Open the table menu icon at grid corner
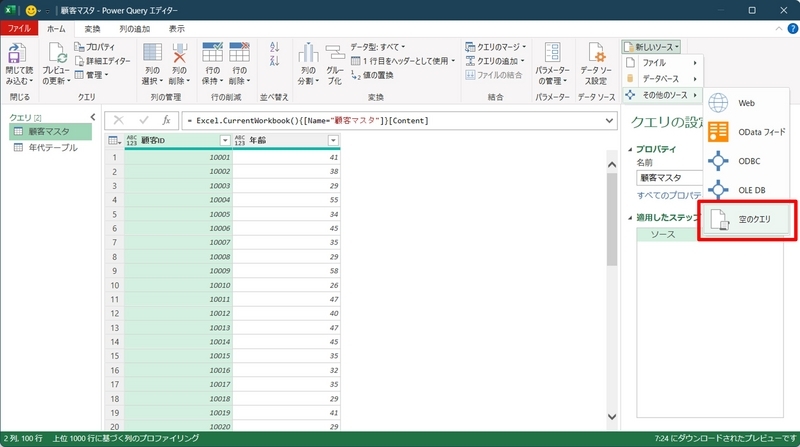 [114, 140]
